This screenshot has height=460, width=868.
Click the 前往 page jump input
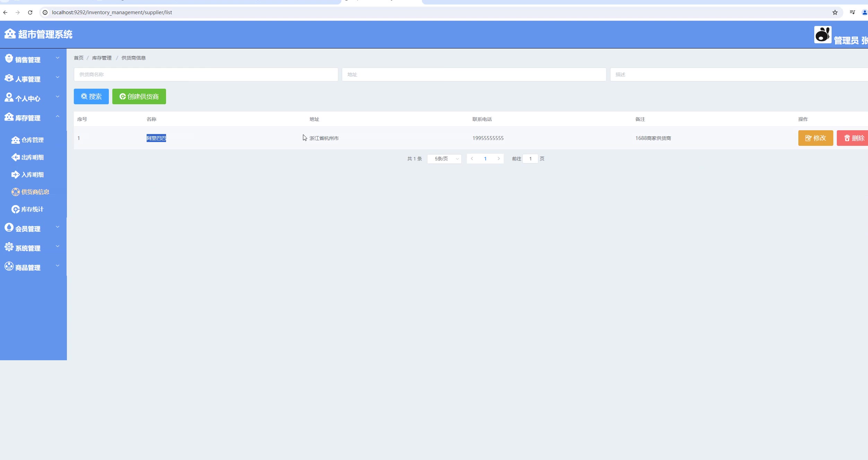(x=530, y=159)
